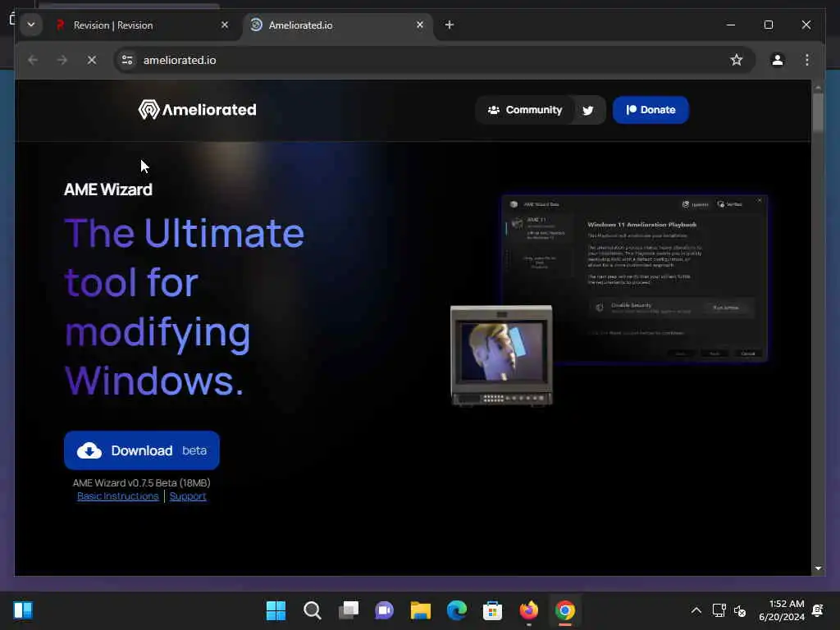Click the AME Wizard heading text
This screenshot has width=840, height=630.
tap(108, 189)
